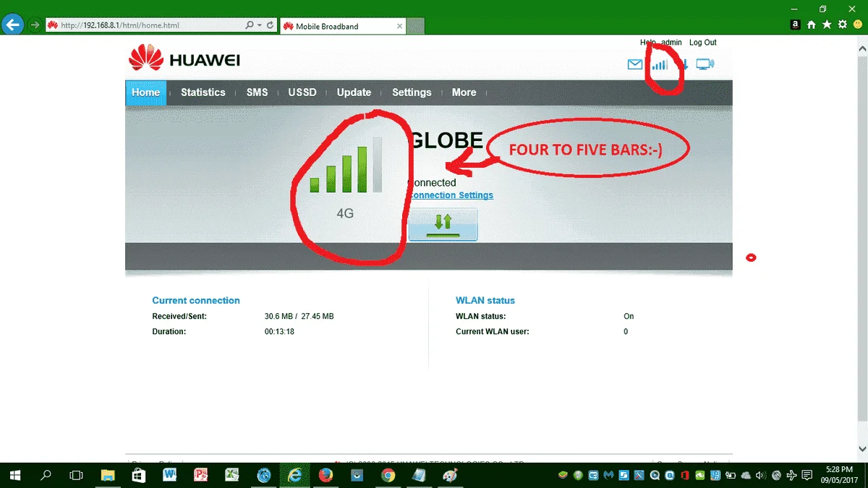This screenshot has height=488, width=868.
Task: Click the browser Home icon
Action: point(812,25)
